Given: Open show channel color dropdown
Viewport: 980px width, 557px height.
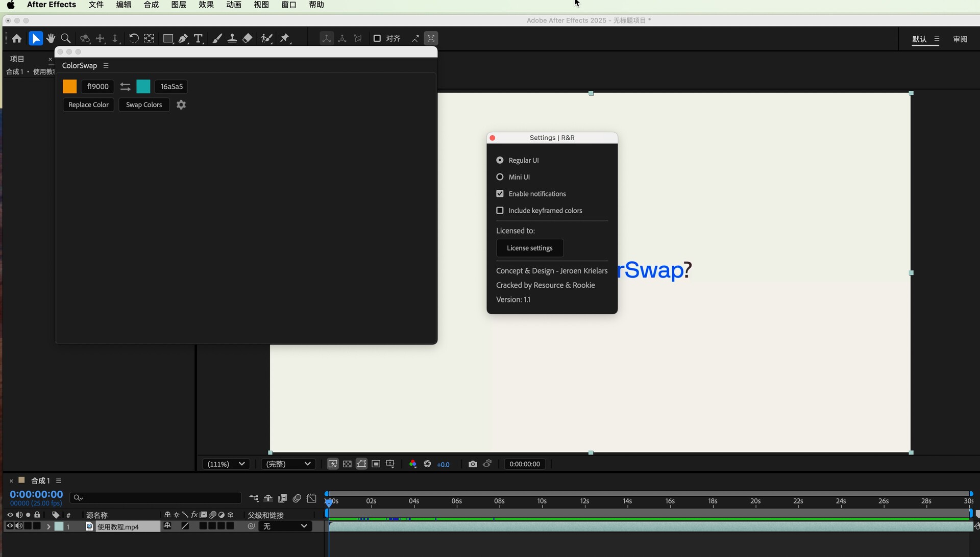Looking at the screenshot, I should [x=413, y=464].
